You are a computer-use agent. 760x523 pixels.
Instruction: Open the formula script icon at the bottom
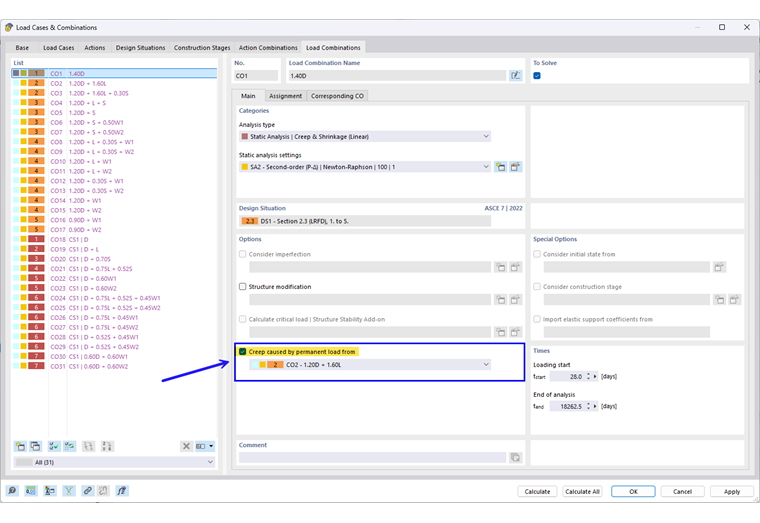pos(122,491)
